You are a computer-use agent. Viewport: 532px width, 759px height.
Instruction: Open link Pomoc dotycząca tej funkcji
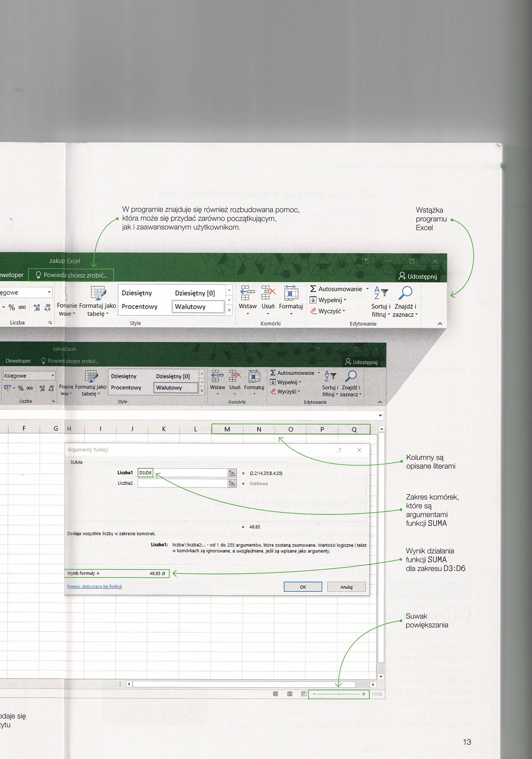[95, 586]
